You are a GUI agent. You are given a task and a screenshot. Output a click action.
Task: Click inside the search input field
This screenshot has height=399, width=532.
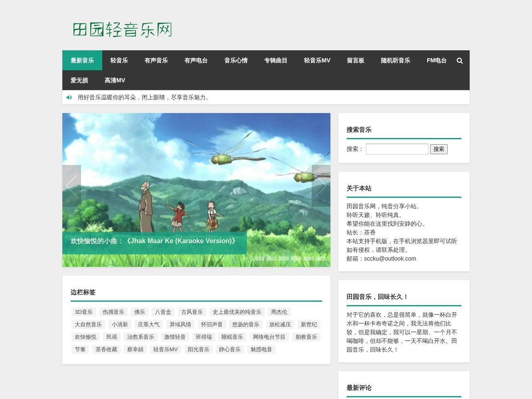click(397, 149)
